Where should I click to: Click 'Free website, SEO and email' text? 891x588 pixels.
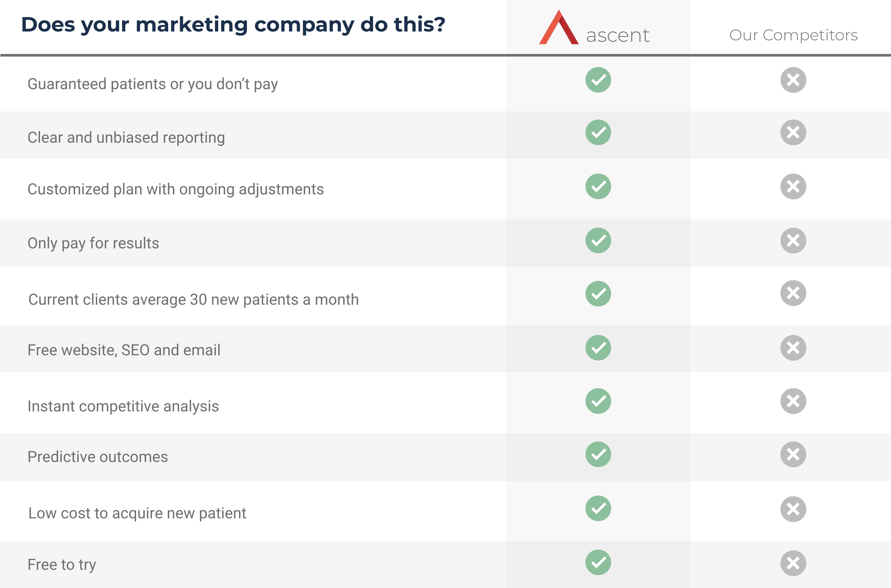(124, 350)
